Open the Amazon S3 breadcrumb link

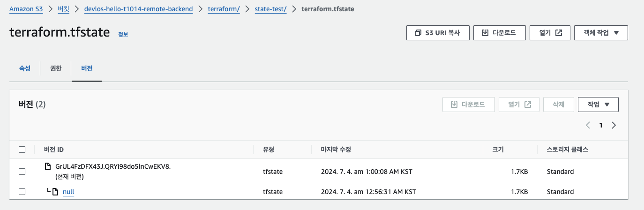click(26, 9)
